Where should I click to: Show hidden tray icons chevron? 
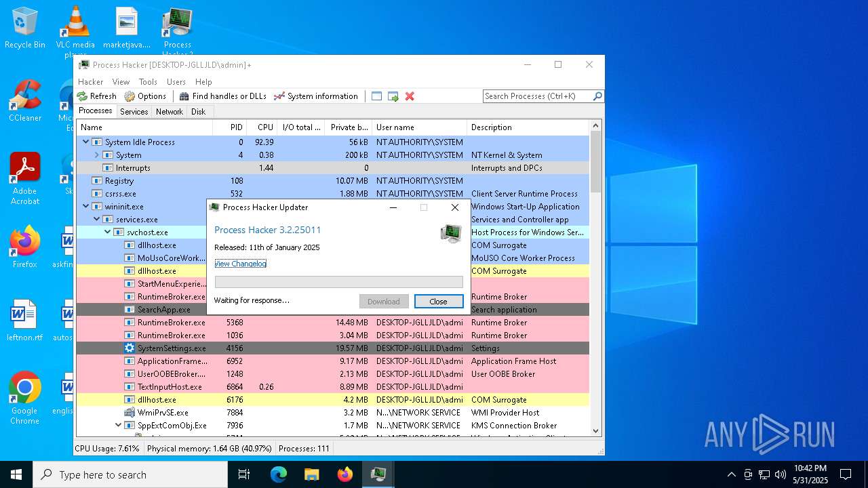pos(731,474)
